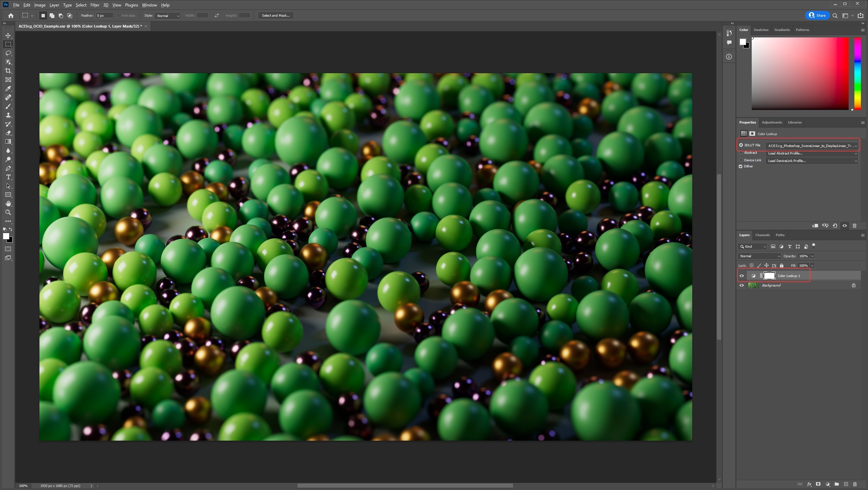Image resolution: width=868 pixels, height=490 pixels.
Task: Select the Abstract radio button
Action: (741, 153)
